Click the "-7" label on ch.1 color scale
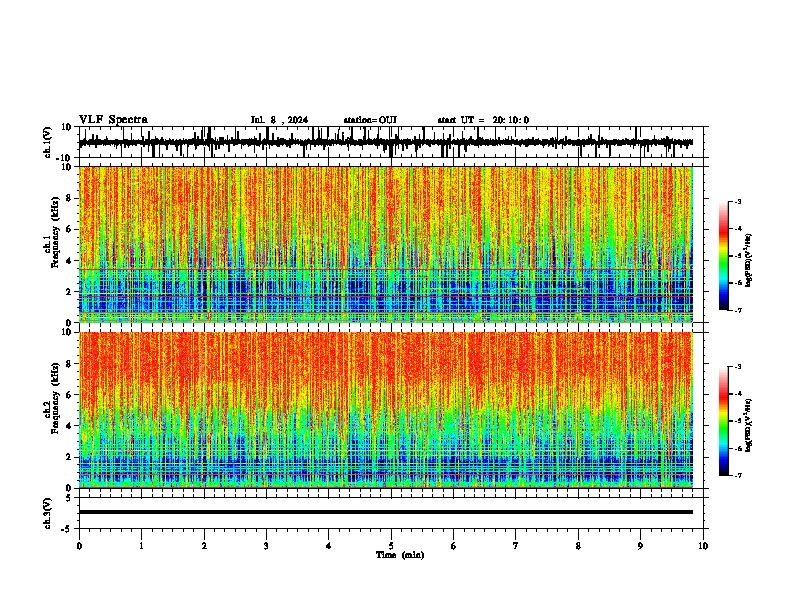Image resolution: width=792 pixels, height=612 pixels. pos(737,310)
